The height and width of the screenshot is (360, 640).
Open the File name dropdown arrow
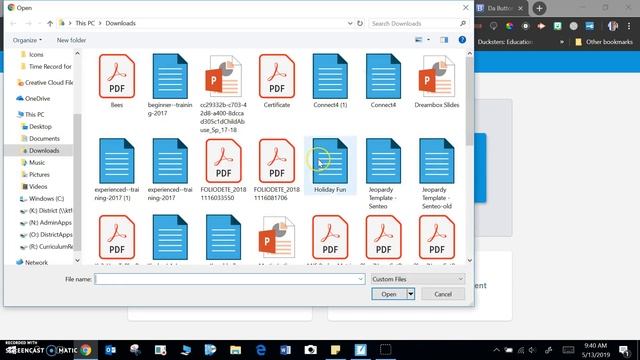tap(360, 279)
